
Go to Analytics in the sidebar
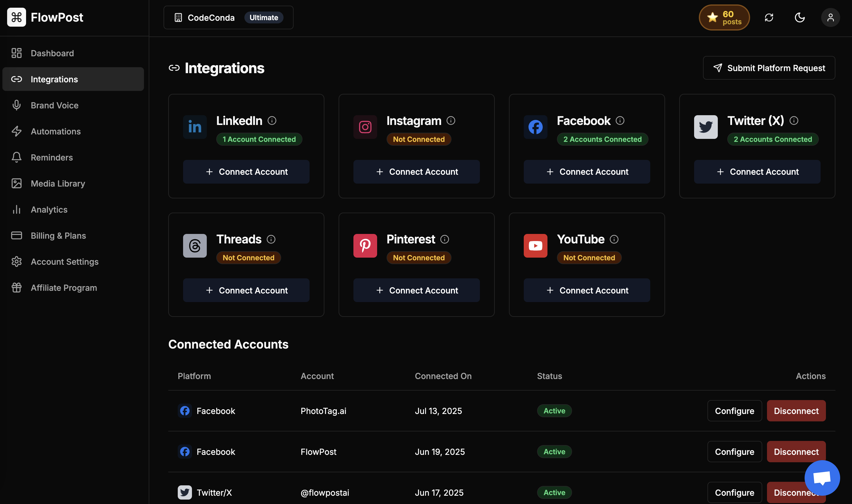(49, 210)
